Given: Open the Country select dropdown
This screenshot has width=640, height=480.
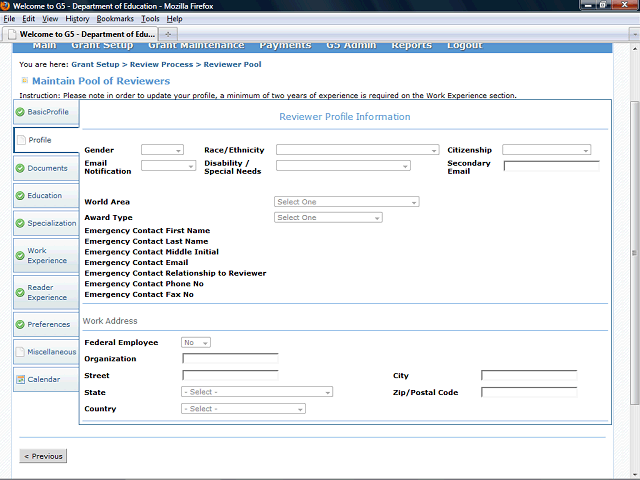Looking at the screenshot, I should pos(243,409).
